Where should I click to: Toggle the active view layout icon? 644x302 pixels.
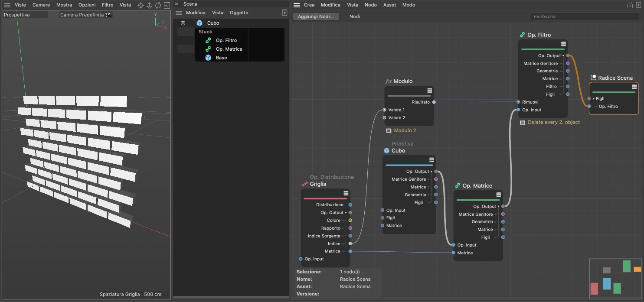(x=167, y=5)
